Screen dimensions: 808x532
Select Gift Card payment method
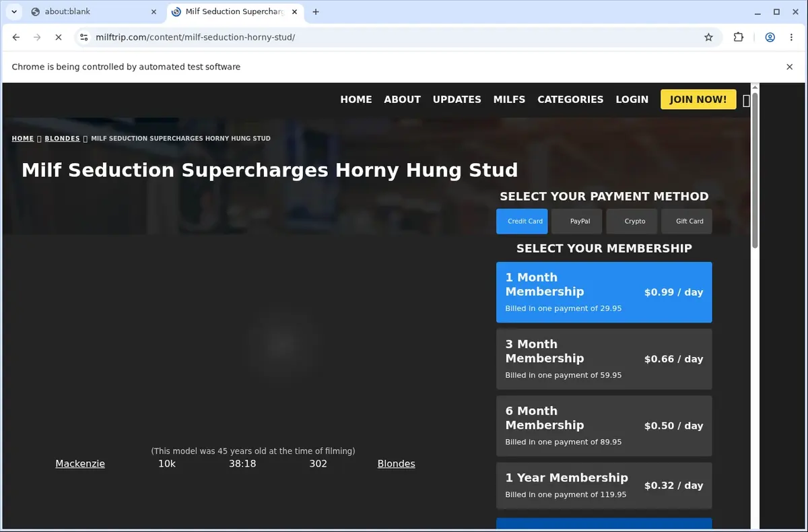coord(687,221)
